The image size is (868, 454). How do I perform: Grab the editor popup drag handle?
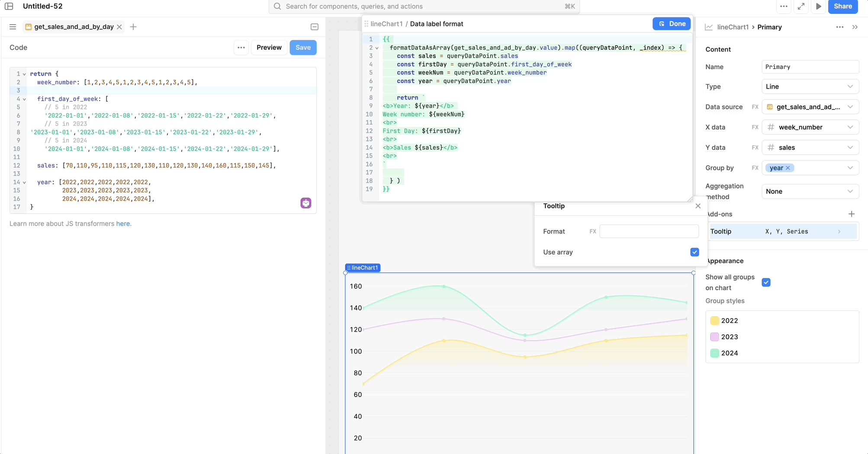366,24
